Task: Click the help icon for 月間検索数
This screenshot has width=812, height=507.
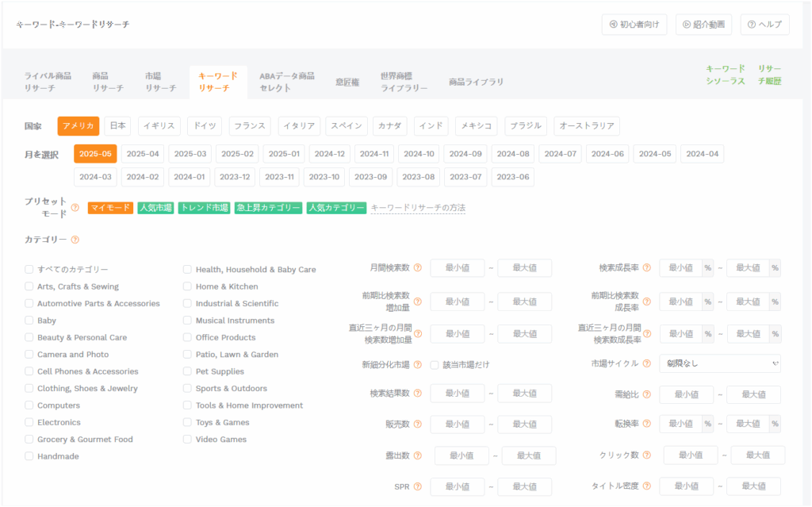Action: (418, 268)
